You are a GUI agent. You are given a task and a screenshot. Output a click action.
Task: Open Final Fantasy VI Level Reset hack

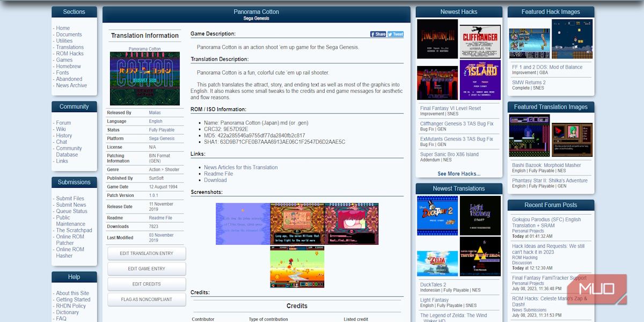[x=450, y=108]
